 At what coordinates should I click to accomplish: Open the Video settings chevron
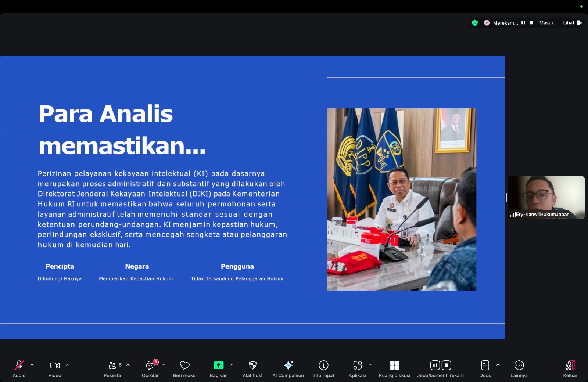[x=68, y=364]
